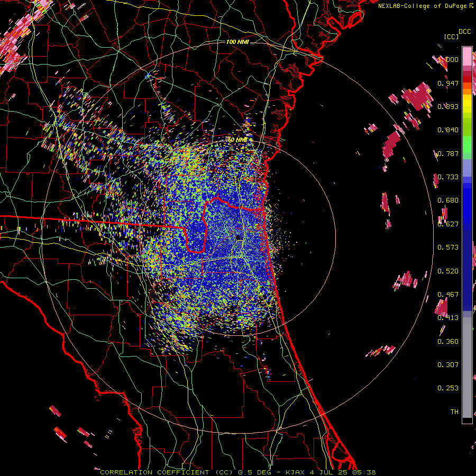Viewport: 476px width, 476px height.
Task: Click the black radar site dot at center
Action: pyautogui.click(x=238, y=237)
